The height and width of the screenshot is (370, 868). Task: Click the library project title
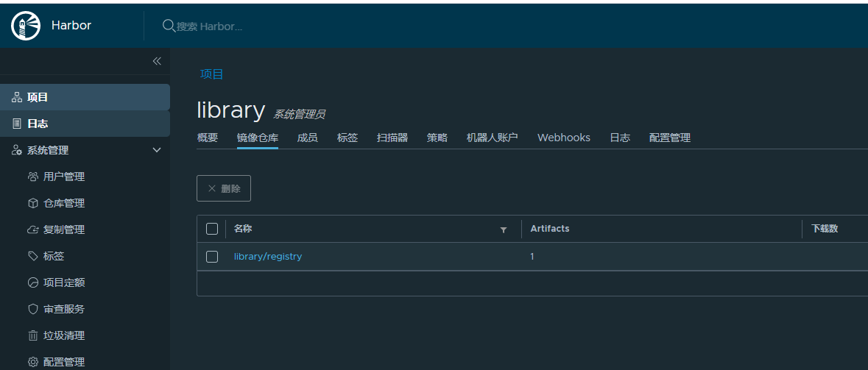point(231,110)
